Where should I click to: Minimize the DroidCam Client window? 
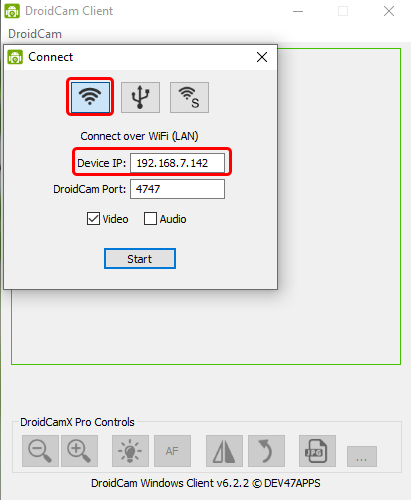(298, 11)
